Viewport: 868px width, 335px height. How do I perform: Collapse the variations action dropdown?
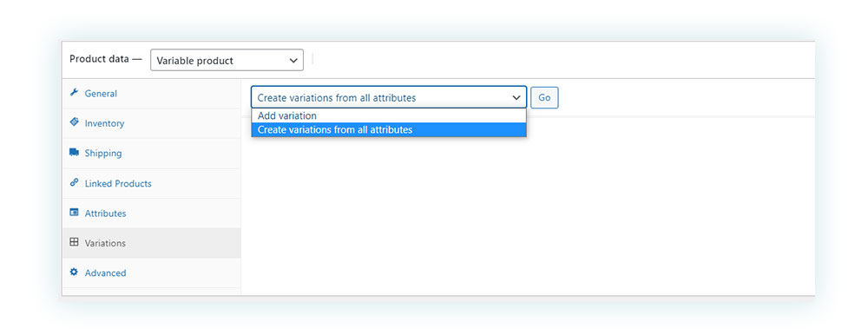[389, 97]
